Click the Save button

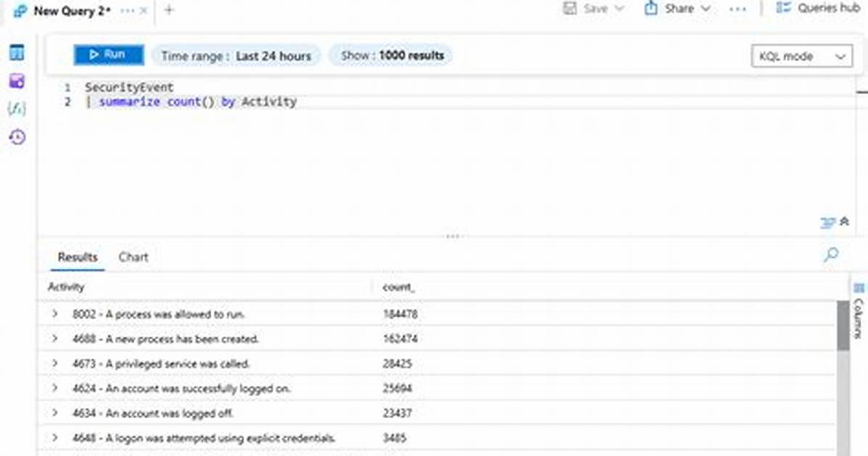pyautogui.click(x=587, y=8)
